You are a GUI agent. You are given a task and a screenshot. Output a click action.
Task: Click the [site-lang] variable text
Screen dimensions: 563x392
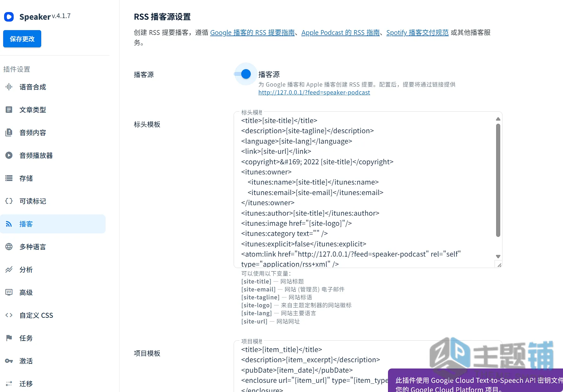pyautogui.click(x=256, y=313)
